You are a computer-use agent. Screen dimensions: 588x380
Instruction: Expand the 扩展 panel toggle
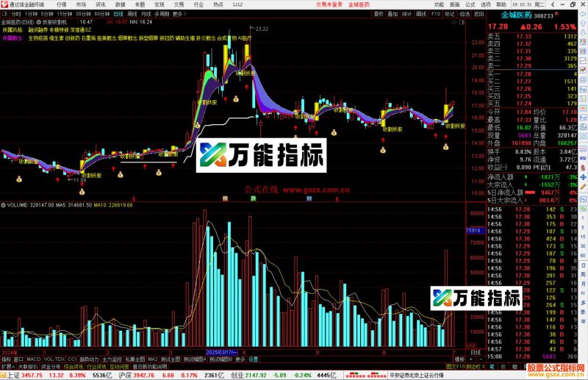click(7, 367)
